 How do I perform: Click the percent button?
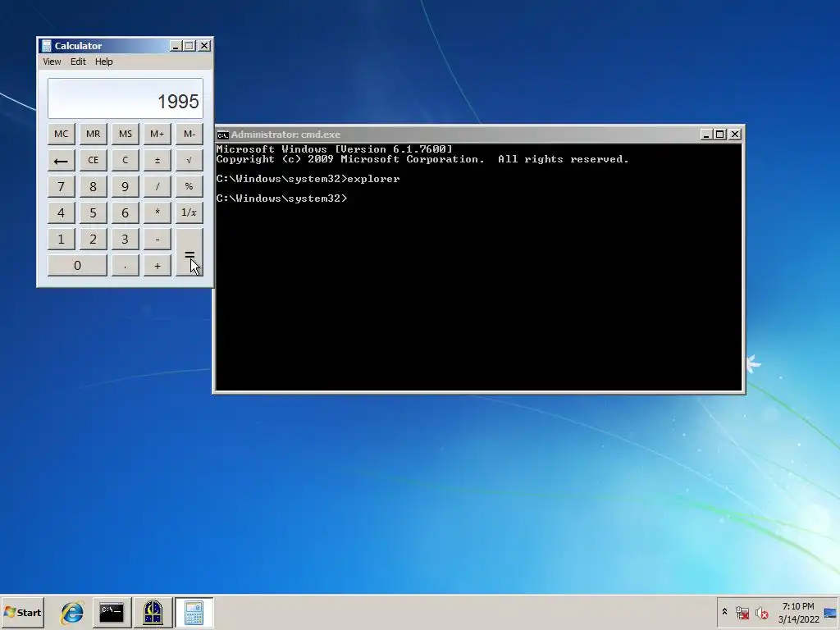click(189, 186)
